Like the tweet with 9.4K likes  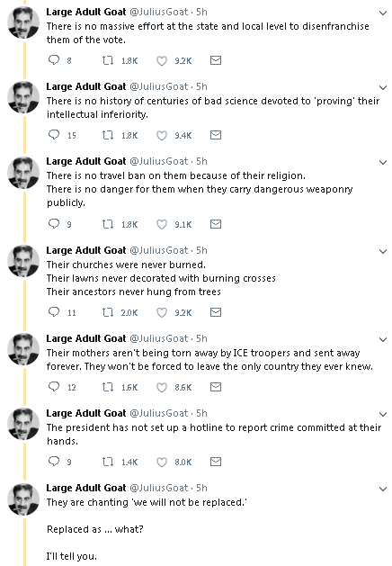coord(162,135)
